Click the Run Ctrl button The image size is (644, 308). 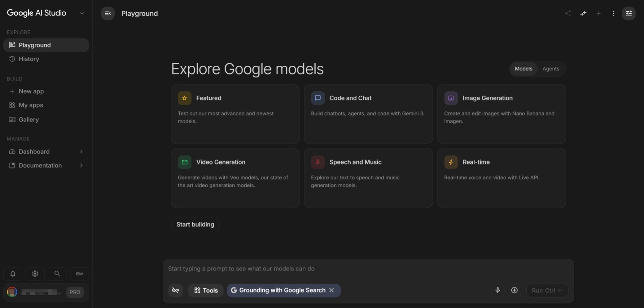coord(547,290)
